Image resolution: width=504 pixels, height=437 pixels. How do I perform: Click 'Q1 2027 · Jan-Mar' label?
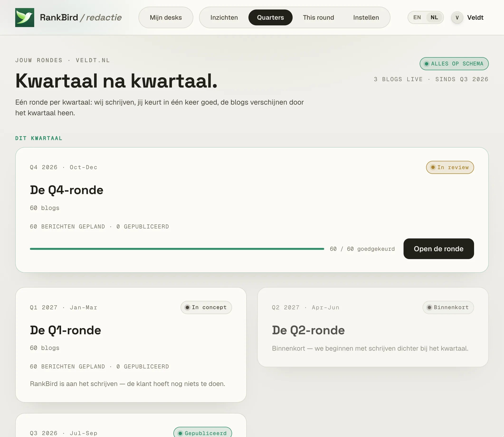[63, 307]
